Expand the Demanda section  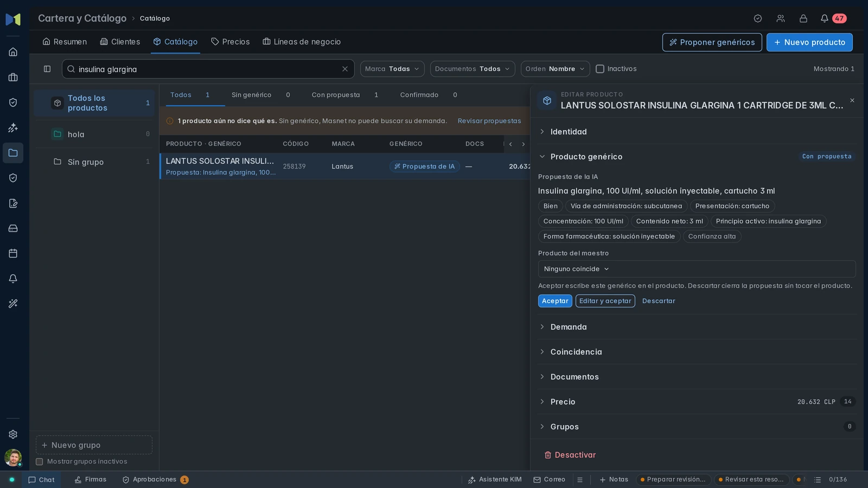point(697,327)
